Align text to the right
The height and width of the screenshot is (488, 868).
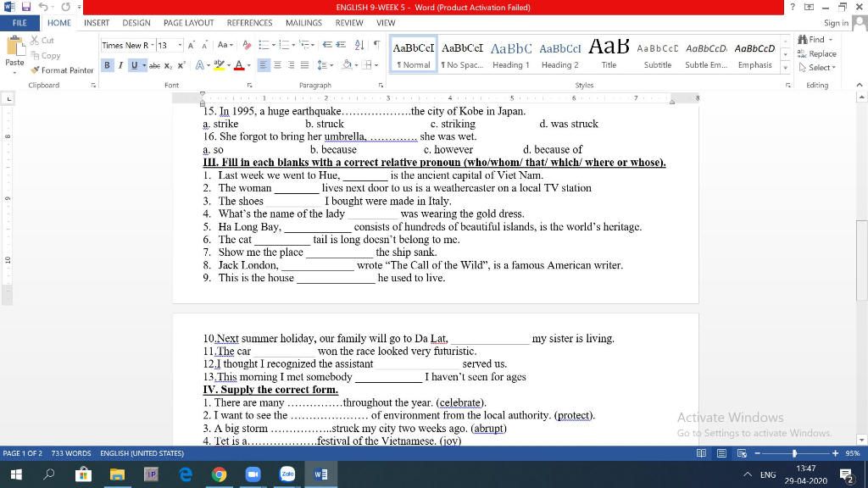[291, 65]
